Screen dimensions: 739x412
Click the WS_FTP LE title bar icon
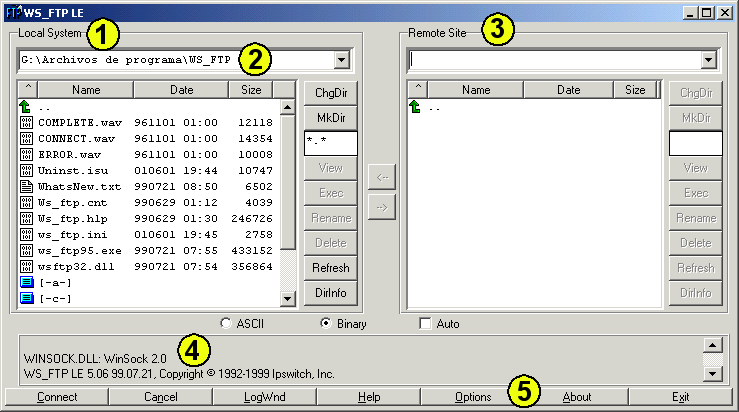[14, 12]
